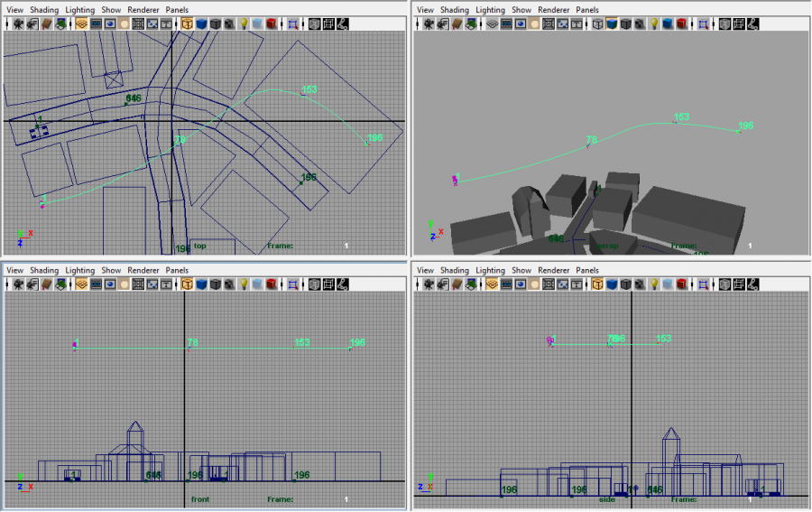The image size is (812, 512).
Task: Enable Wireframe mode in persp panel
Action: click(x=597, y=23)
